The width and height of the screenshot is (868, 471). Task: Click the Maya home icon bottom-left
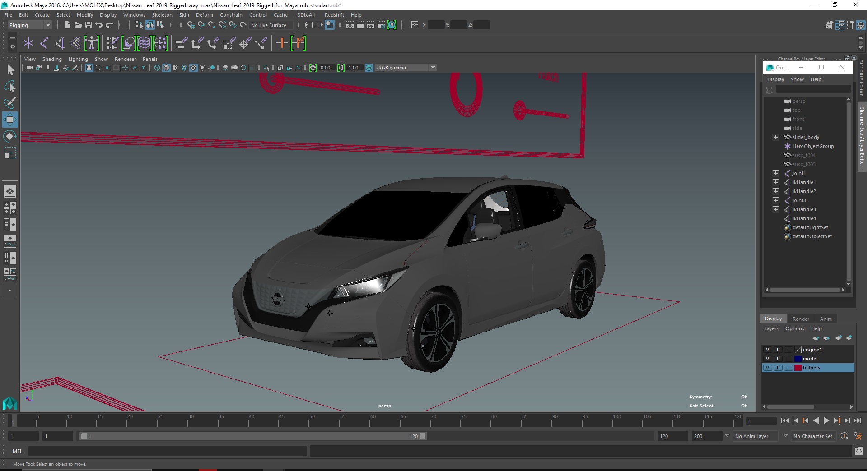[x=10, y=403]
